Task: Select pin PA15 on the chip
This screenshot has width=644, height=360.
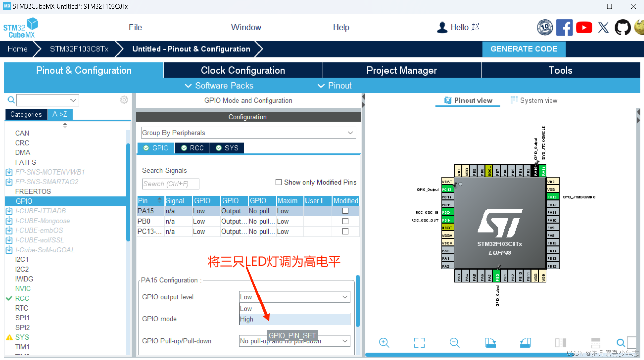Action: pyautogui.click(x=535, y=171)
